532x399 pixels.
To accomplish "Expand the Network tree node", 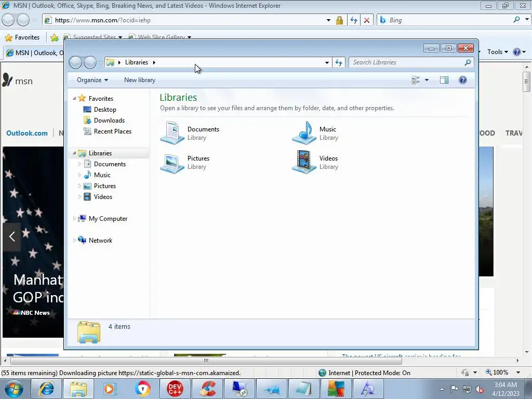I will tap(75, 240).
